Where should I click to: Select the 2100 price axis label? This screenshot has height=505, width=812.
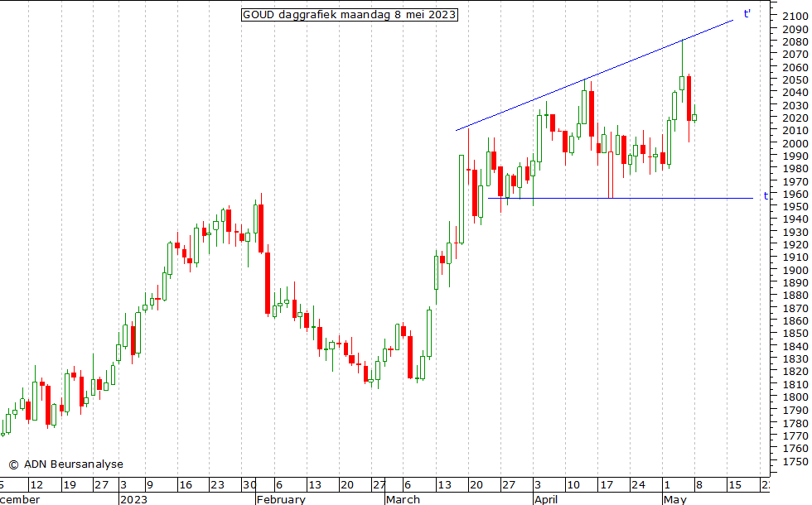(x=795, y=16)
